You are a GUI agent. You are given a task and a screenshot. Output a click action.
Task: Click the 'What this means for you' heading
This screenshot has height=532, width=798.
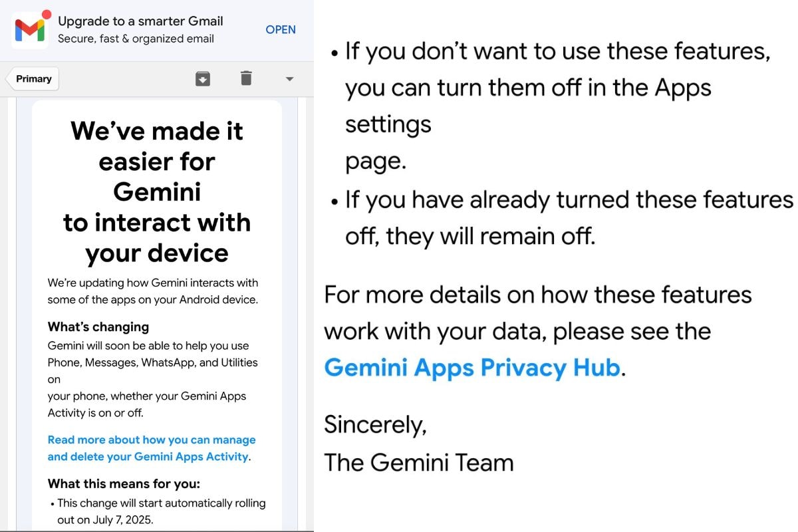pos(124,483)
